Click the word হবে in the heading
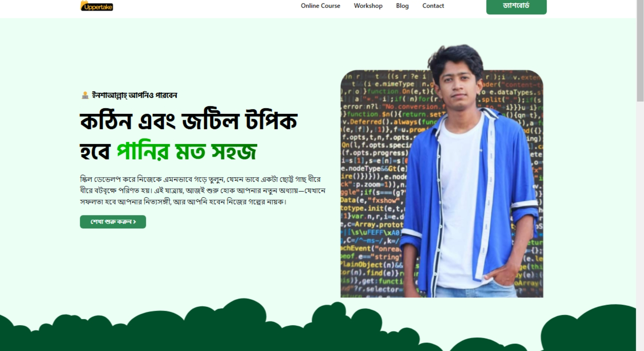The height and width of the screenshot is (351, 644). point(95,152)
